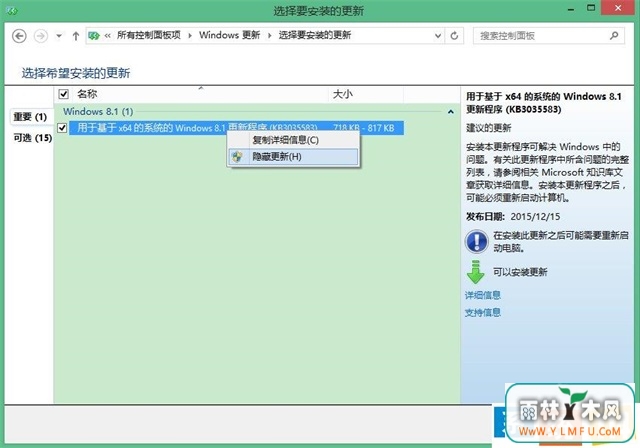Click the blue exclamation restart notice icon
The image size is (640, 448).
[476, 241]
